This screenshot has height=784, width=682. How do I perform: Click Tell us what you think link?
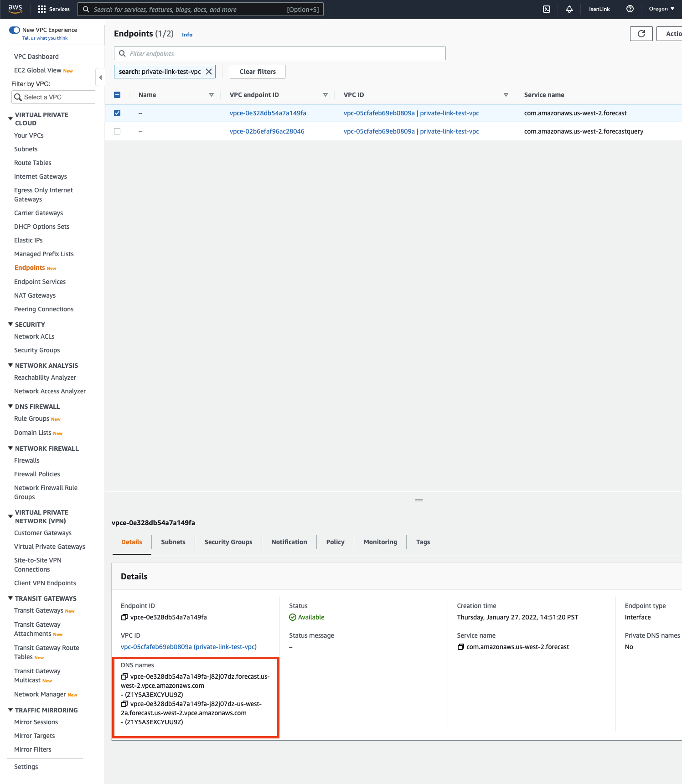click(45, 38)
